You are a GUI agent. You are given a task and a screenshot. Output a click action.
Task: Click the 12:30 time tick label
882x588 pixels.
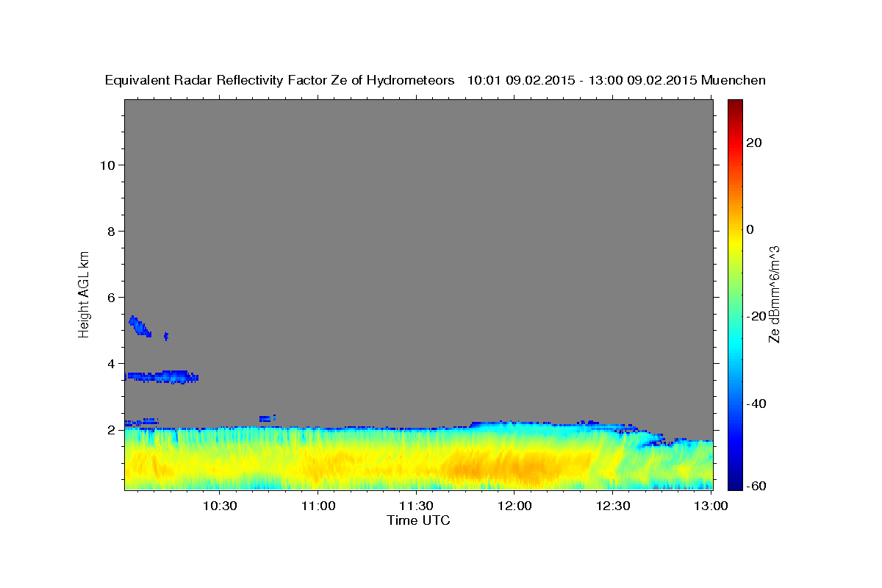(x=612, y=506)
